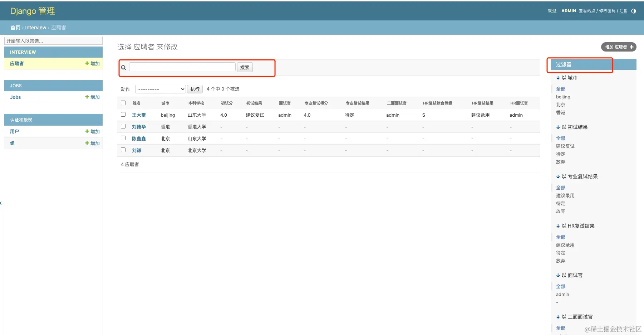This screenshot has width=644, height=335.
Task: Click the 搜索 search button
Action: [245, 67]
